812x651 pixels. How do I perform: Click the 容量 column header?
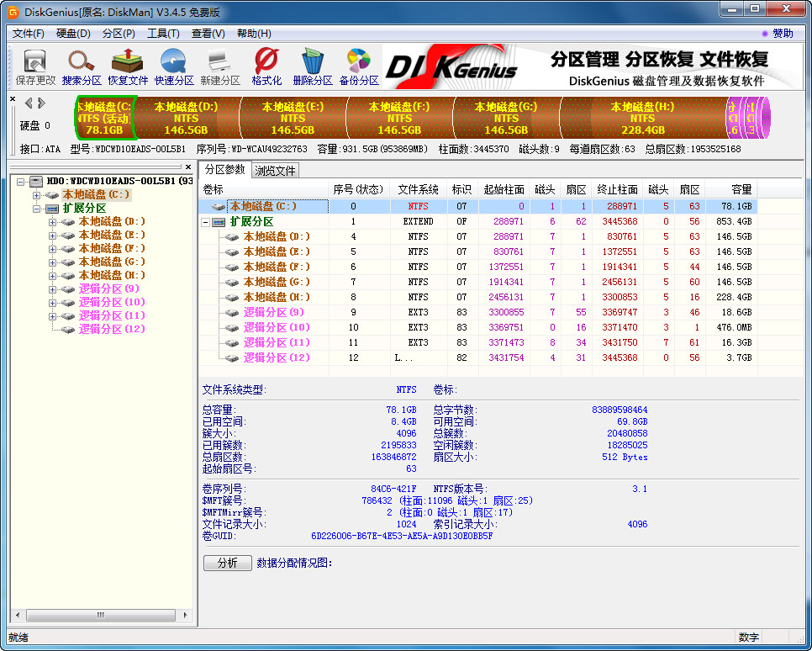(x=731, y=190)
